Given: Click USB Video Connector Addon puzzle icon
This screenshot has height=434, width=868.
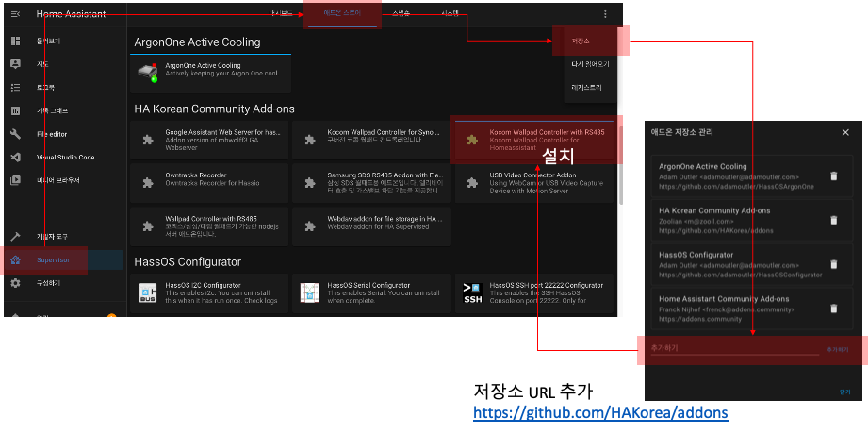Looking at the screenshot, I should pos(472,182).
